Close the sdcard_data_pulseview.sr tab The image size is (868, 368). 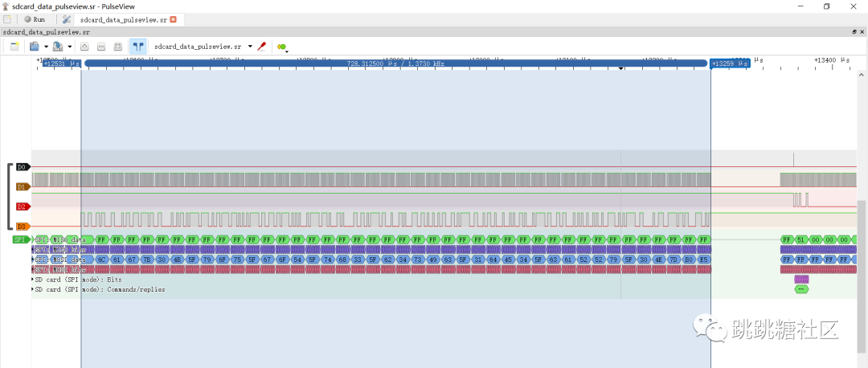pyautogui.click(x=174, y=19)
